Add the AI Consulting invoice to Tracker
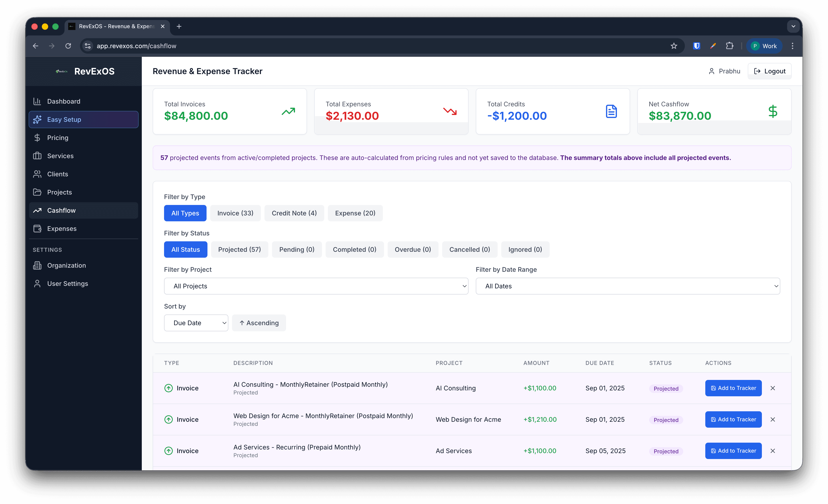 point(733,388)
